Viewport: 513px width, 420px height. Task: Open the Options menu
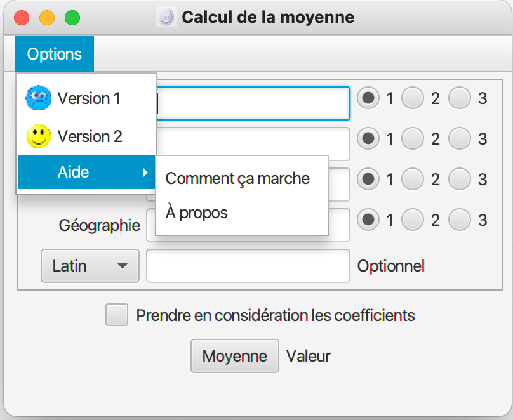pyautogui.click(x=55, y=54)
